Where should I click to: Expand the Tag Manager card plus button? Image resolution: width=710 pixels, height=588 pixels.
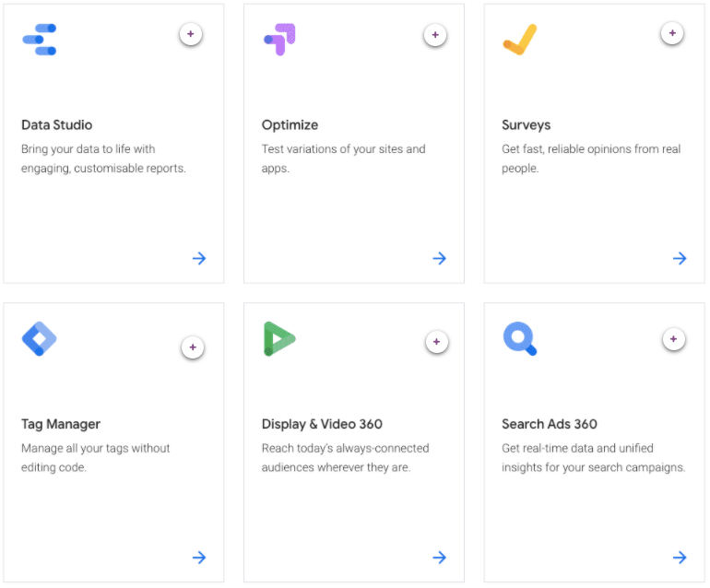point(193,347)
